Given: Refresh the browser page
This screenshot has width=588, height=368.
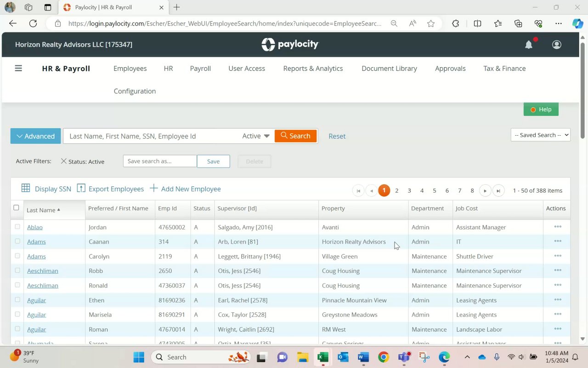Looking at the screenshot, I should 33,23.
